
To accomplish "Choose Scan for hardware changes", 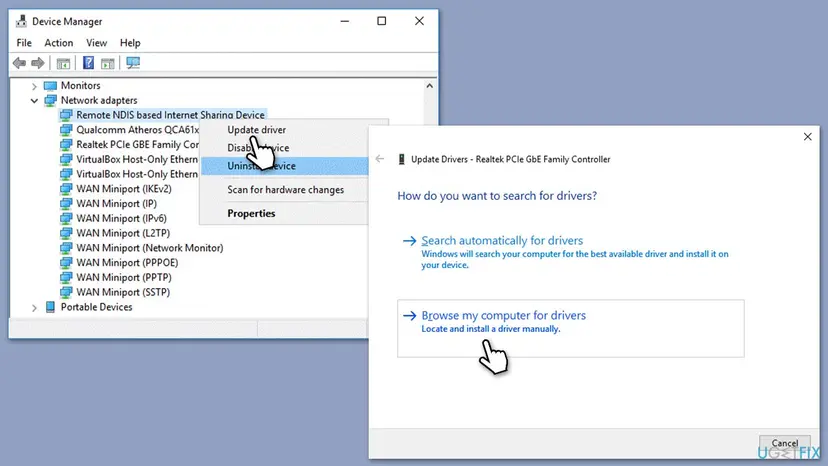I will coord(285,190).
